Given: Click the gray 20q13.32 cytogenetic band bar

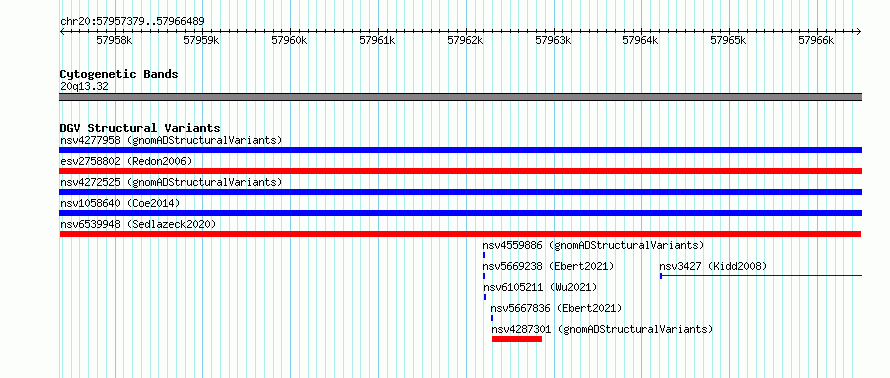Looking at the screenshot, I should tap(460, 97).
